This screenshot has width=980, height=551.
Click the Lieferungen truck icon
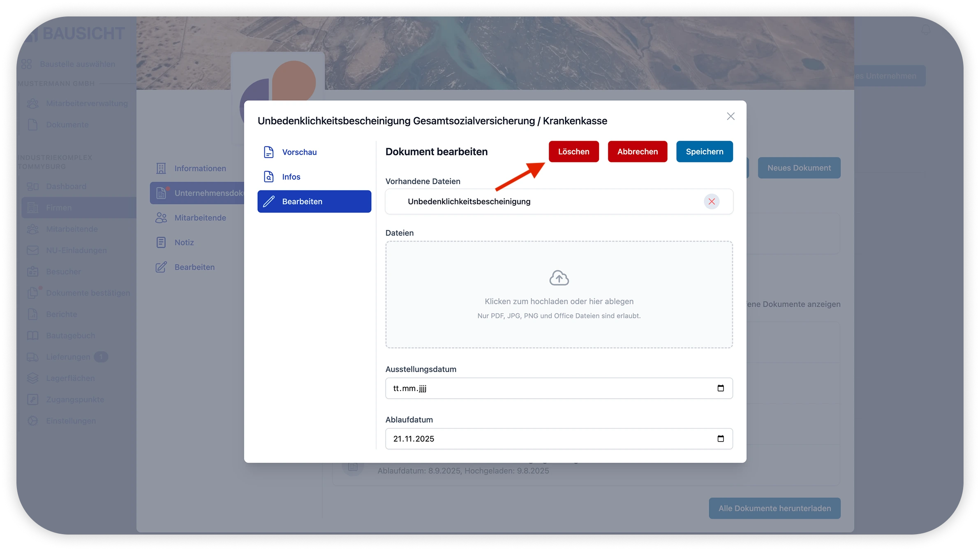32,357
